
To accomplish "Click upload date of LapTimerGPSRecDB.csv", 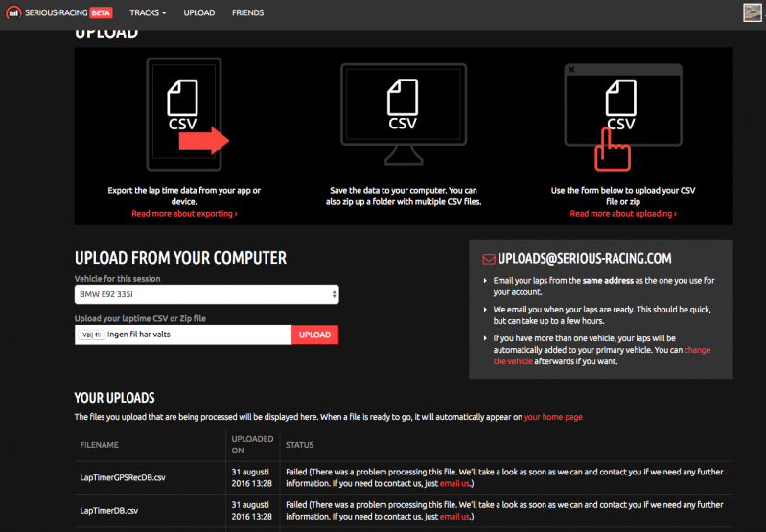I will click(x=251, y=477).
